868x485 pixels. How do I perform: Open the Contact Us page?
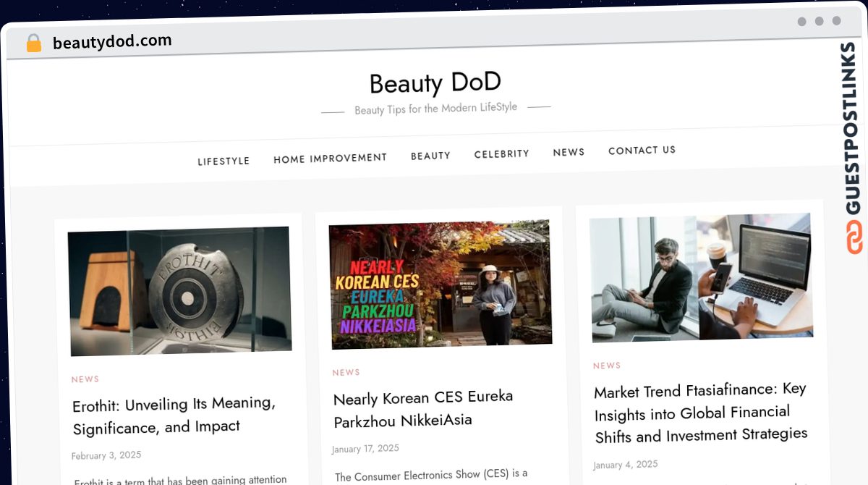(x=642, y=151)
